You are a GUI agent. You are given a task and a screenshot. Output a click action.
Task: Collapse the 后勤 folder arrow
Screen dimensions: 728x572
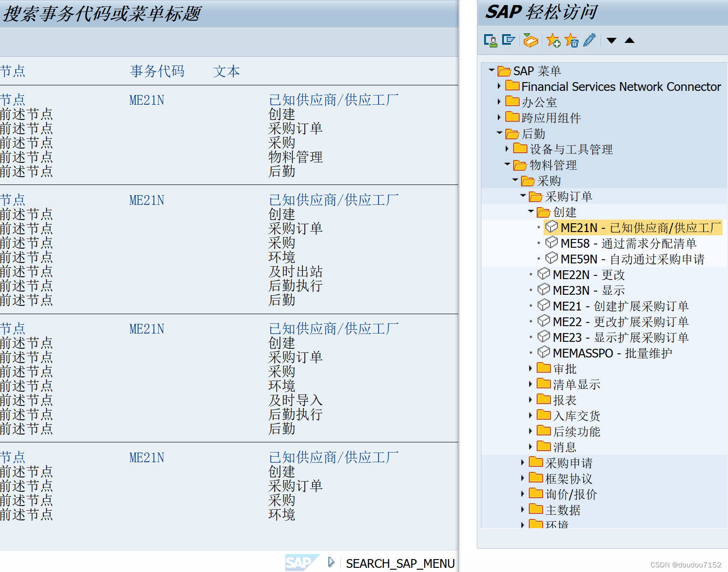coord(499,133)
